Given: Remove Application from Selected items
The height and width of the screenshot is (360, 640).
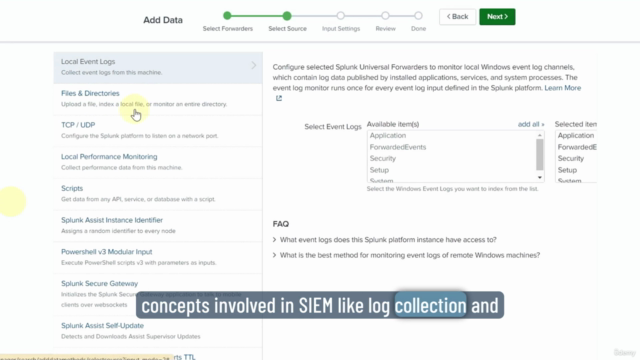Looking at the screenshot, I should pos(576,136).
